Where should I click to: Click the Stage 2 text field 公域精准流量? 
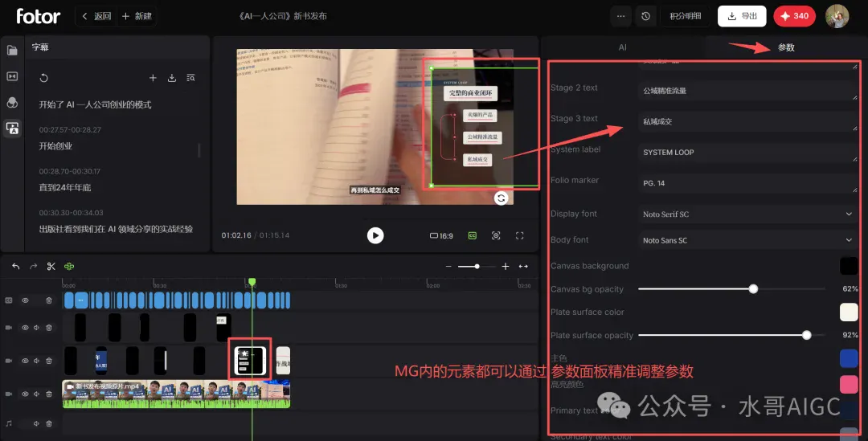coord(748,91)
